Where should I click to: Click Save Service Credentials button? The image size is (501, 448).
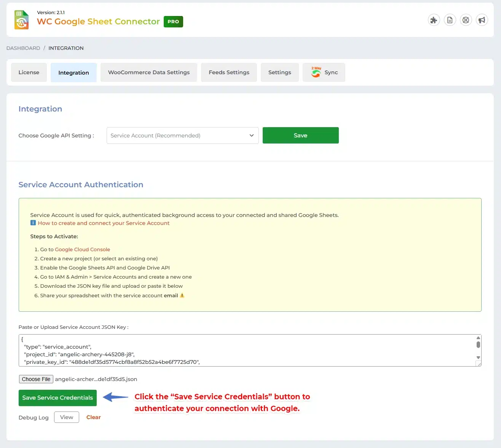(x=57, y=398)
